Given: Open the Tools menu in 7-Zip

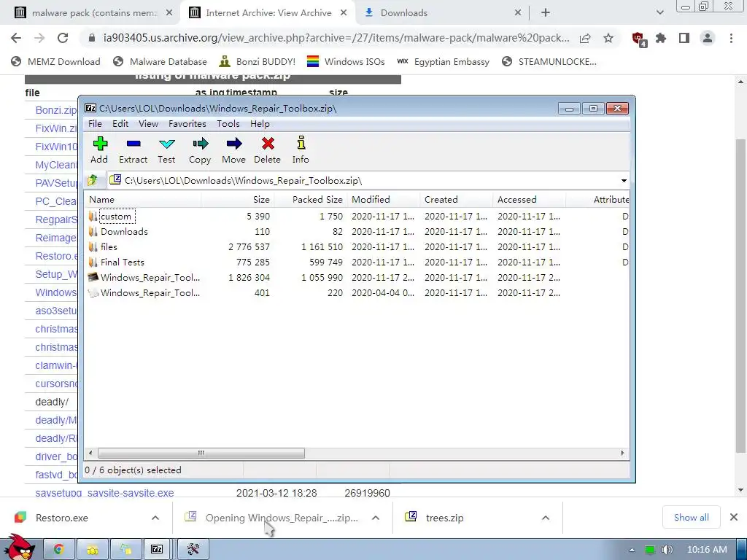Looking at the screenshot, I should click(228, 124).
